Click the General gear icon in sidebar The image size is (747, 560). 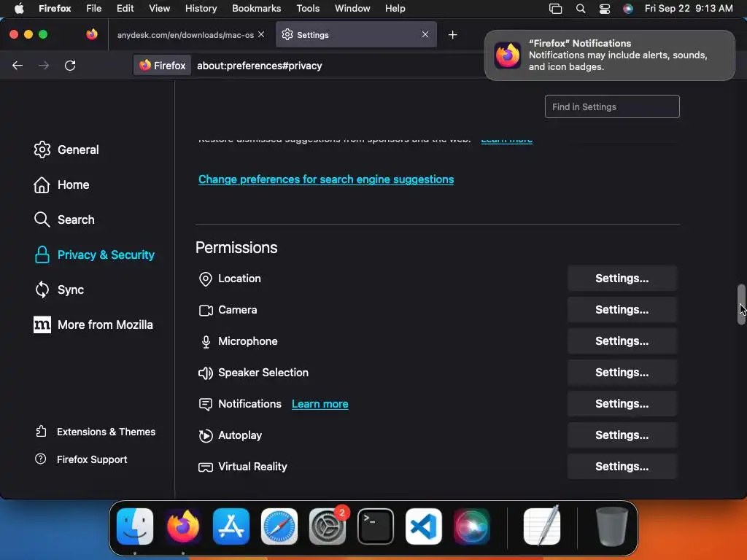pos(42,149)
